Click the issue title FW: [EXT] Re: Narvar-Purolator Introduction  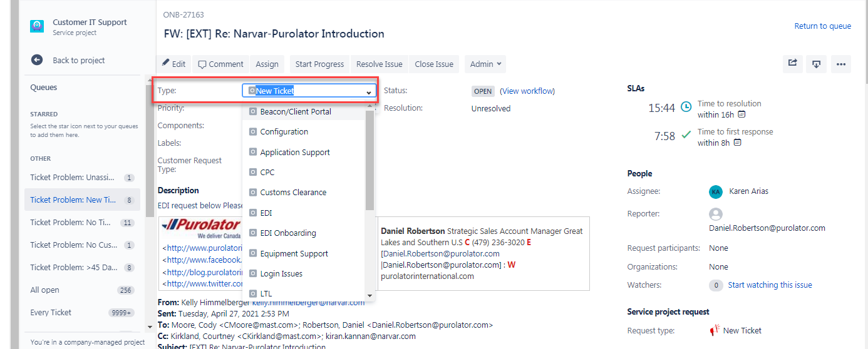click(274, 34)
